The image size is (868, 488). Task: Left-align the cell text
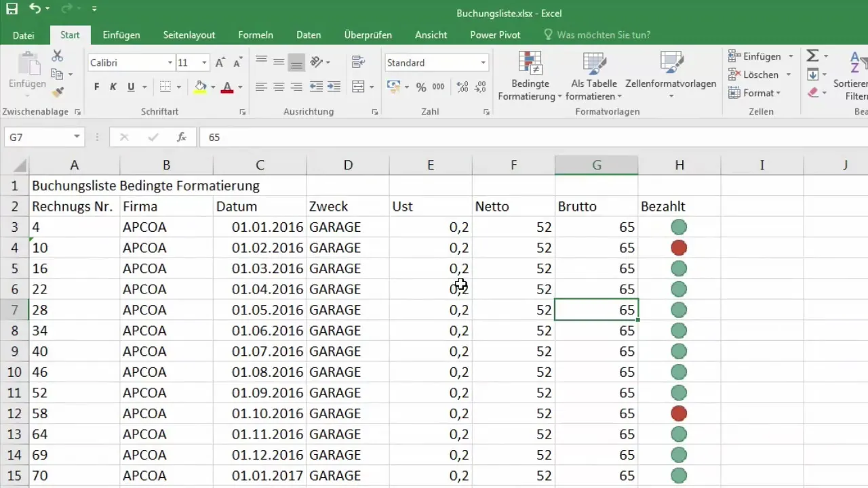tap(261, 87)
